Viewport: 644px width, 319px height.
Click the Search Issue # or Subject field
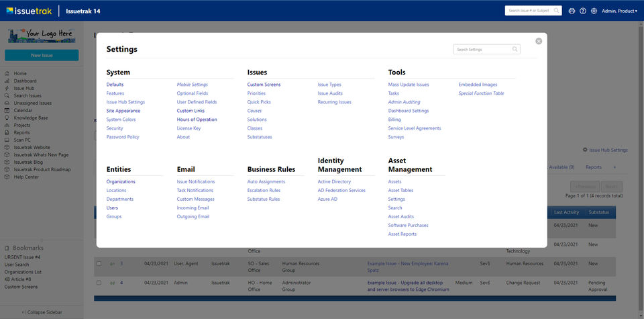(533, 11)
